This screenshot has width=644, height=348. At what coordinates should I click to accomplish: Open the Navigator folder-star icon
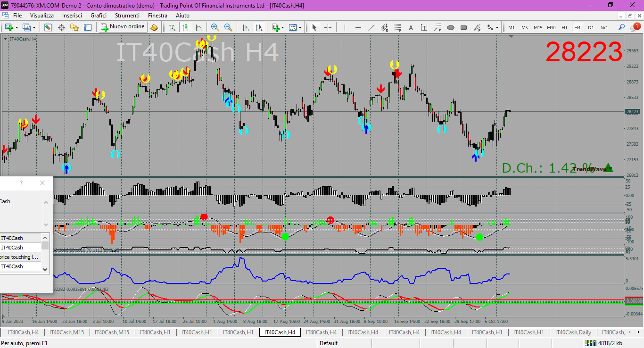click(x=74, y=27)
